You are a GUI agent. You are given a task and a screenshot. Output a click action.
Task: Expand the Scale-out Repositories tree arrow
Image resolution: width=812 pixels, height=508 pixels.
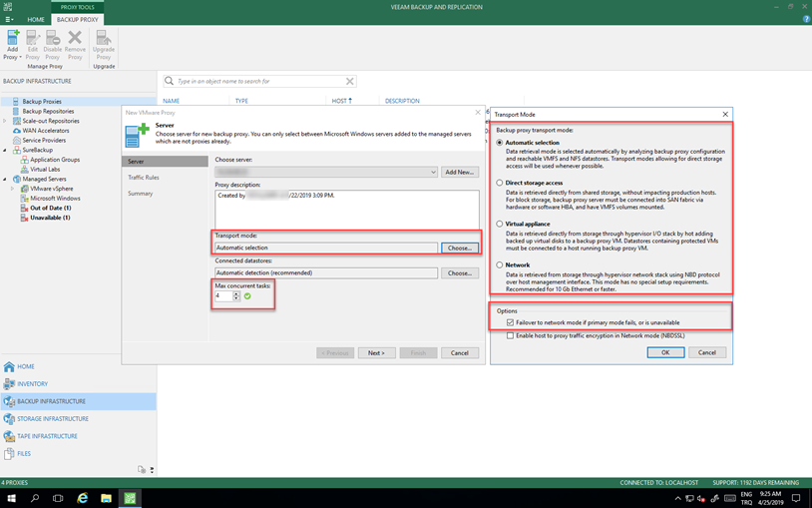click(x=5, y=121)
